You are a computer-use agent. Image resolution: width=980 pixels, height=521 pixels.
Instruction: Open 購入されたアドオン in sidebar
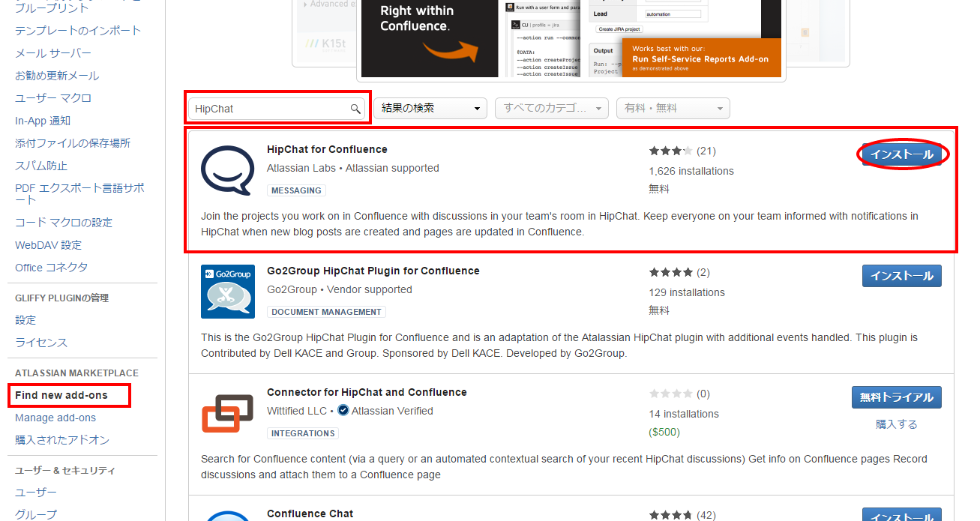(x=62, y=440)
